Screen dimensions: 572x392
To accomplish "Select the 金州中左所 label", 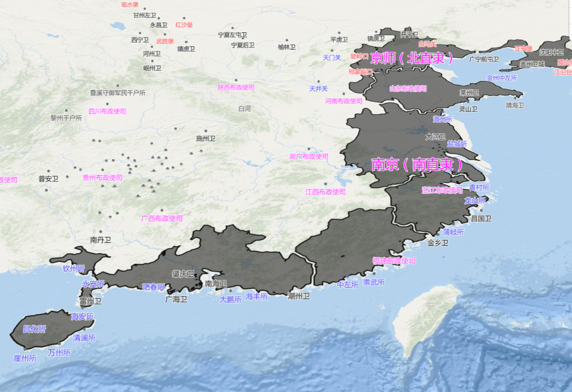I will (x=502, y=78).
